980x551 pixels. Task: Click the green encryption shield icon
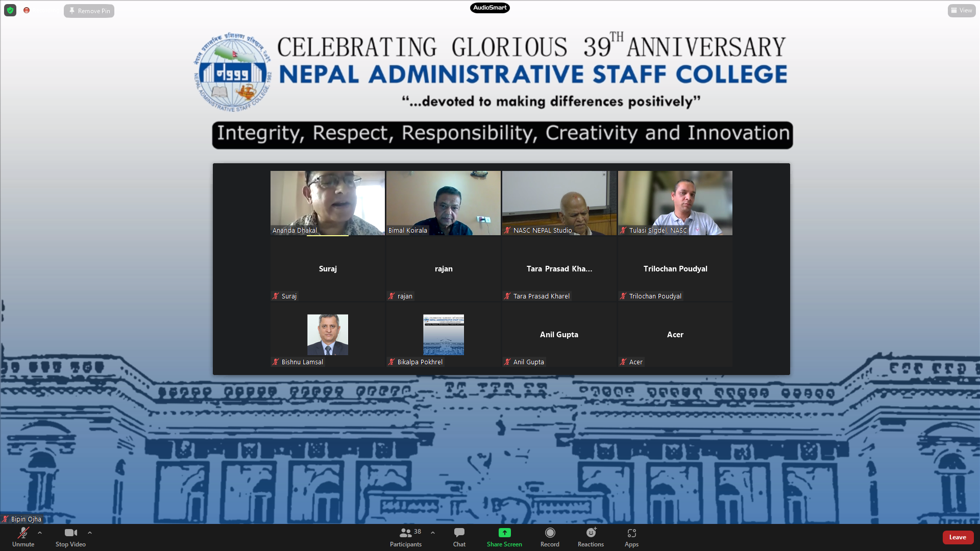click(10, 10)
